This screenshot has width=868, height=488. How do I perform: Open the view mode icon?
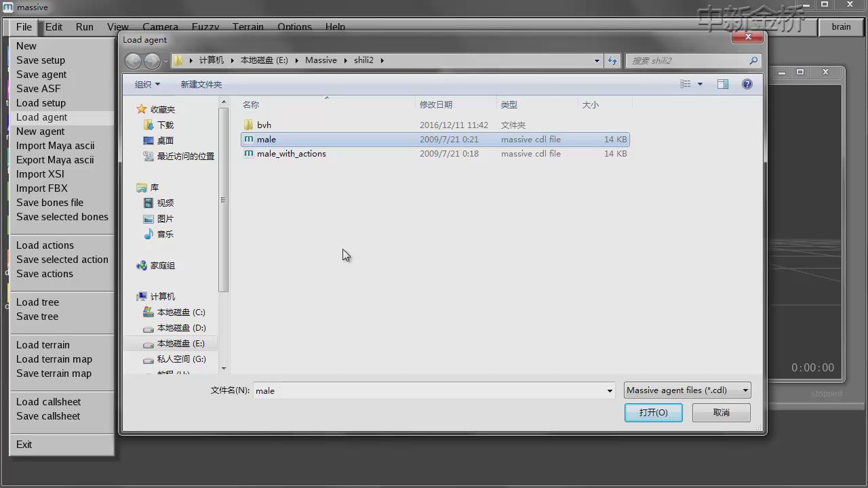click(x=686, y=84)
